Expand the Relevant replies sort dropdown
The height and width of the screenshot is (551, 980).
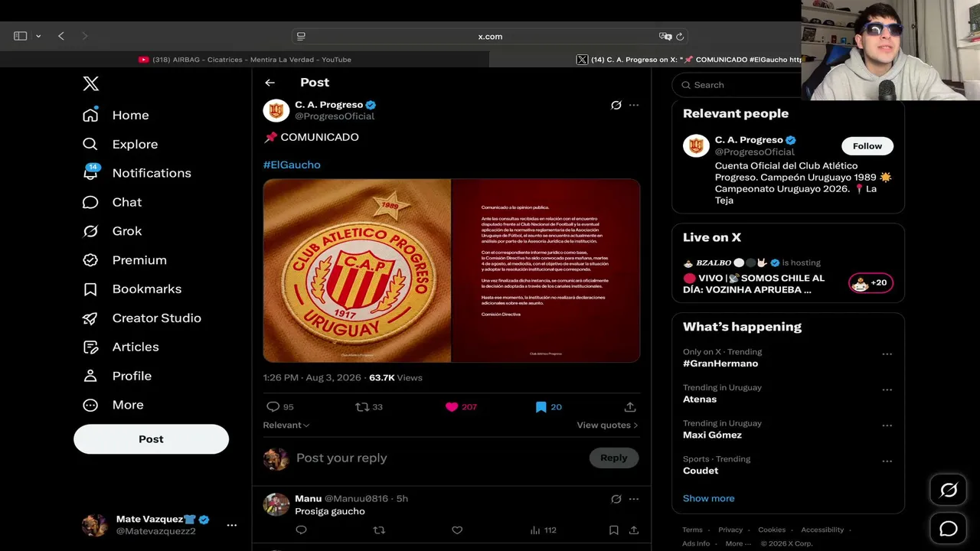[286, 425]
